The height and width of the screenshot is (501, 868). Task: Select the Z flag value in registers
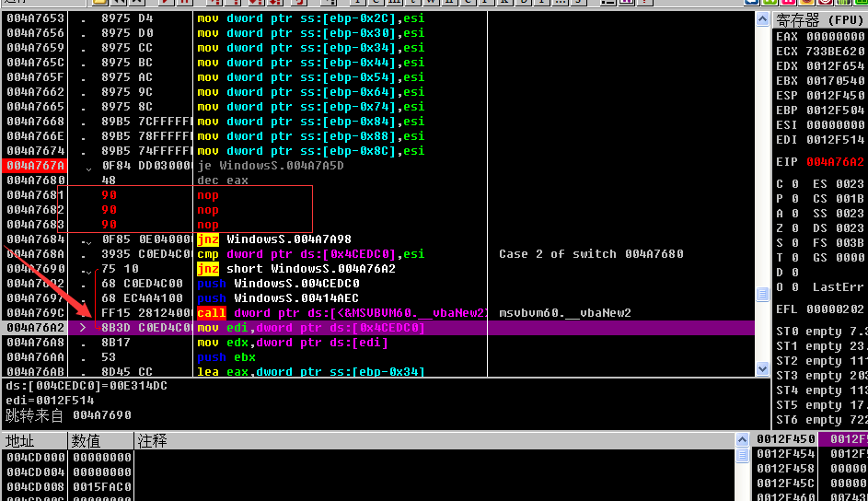795,228
